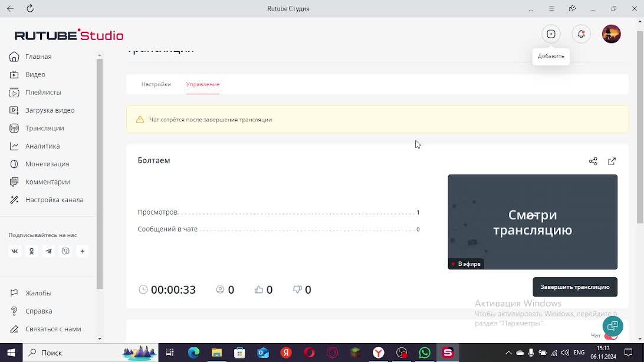Click the Смотри трансляцию preview thumbnail

coord(533,222)
